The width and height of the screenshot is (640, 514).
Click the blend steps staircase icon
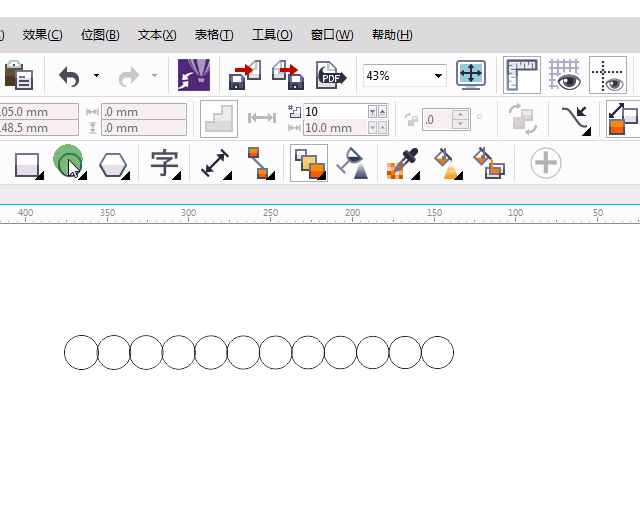[x=219, y=119]
